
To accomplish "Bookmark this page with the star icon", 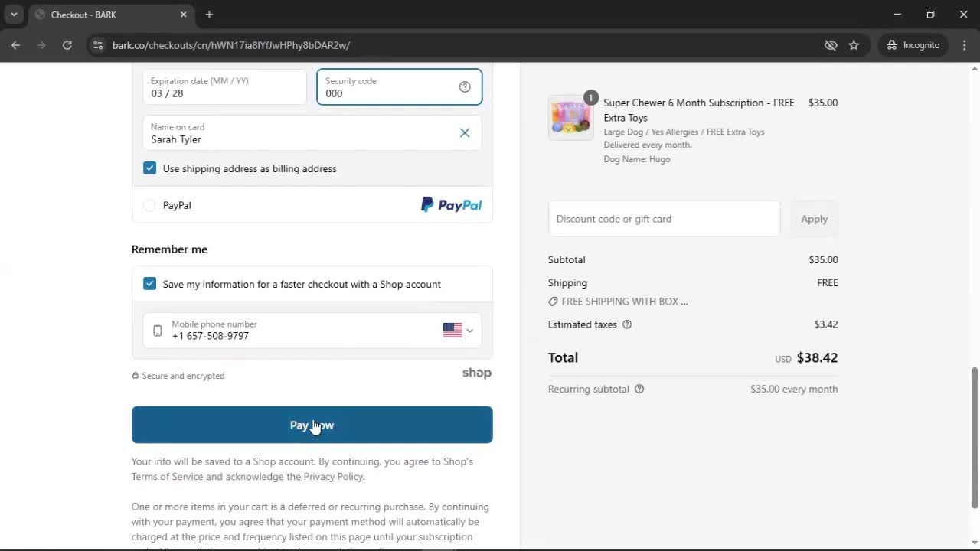I will [854, 45].
